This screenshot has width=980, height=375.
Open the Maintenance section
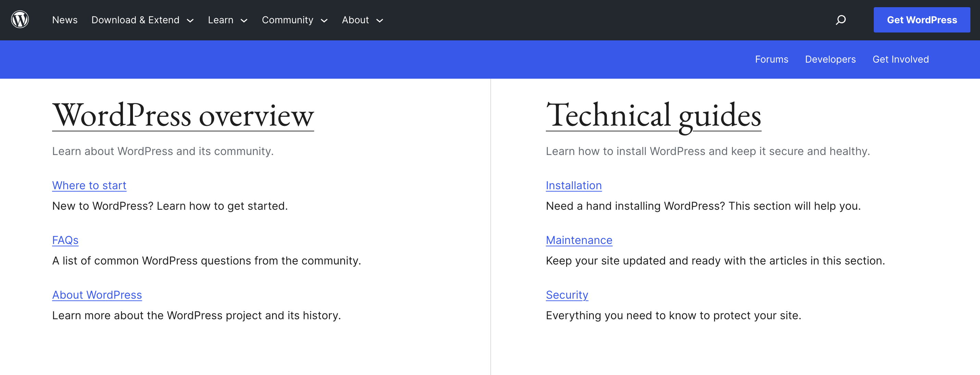click(x=579, y=240)
